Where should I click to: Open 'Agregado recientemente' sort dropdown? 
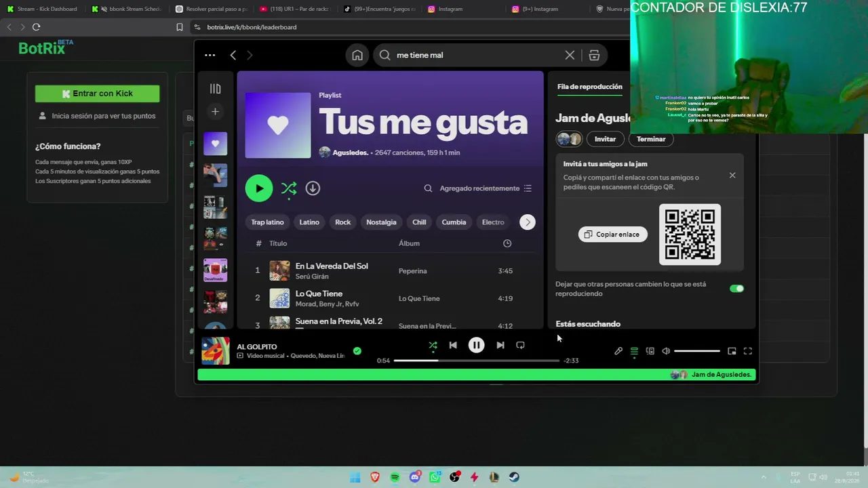486,188
